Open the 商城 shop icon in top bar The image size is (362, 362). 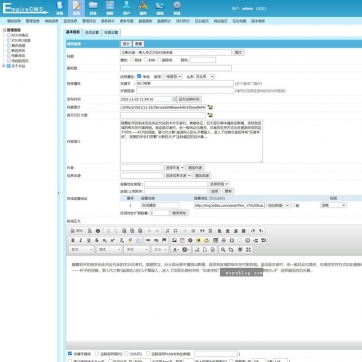(160, 8)
